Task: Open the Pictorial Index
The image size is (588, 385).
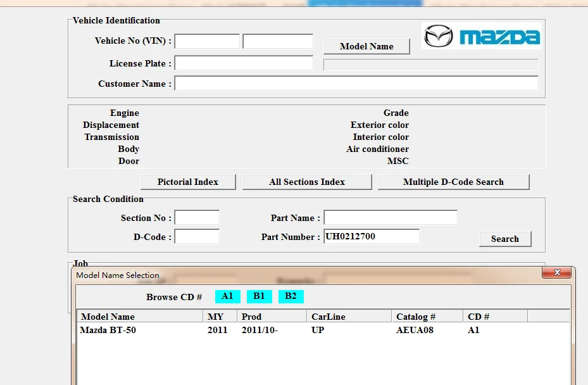Action: [x=188, y=182]
